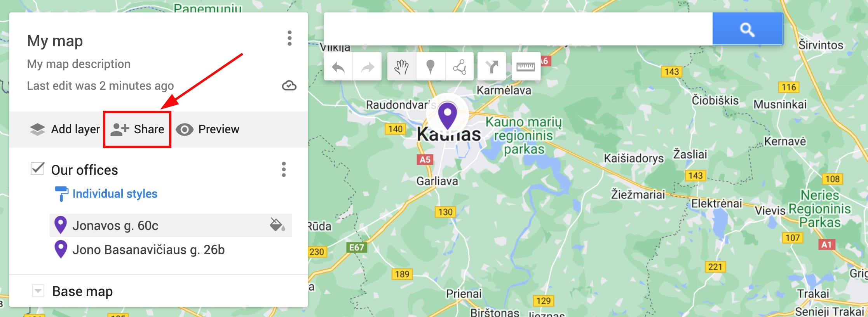Image resolution: width=868 pixels, height=317 pixels.
Task: Expand the Base map dropdown arrow
Action: (38, 291)
